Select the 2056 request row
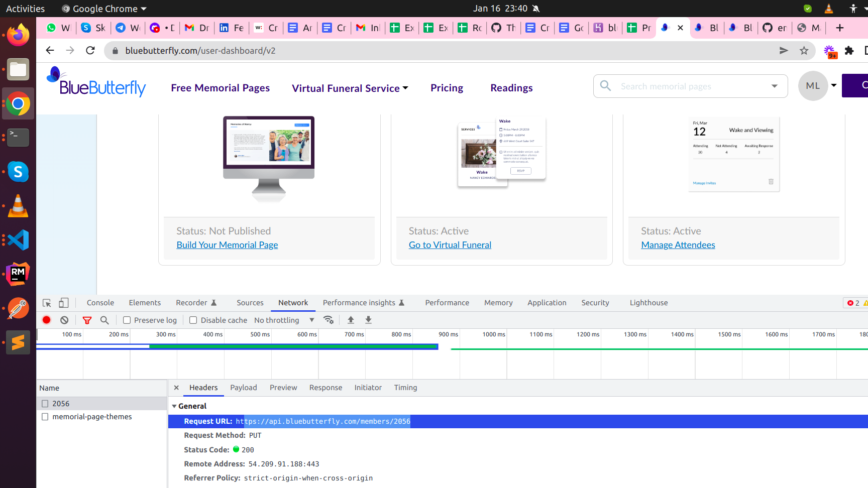 pos(101,404)
